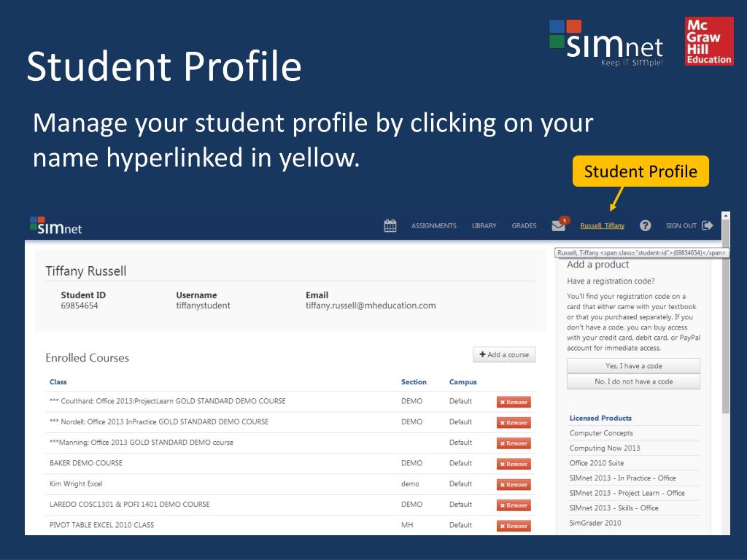Click the BAKER DEMO COURSE class name
747x560 pixels.
tap(86, 463)
